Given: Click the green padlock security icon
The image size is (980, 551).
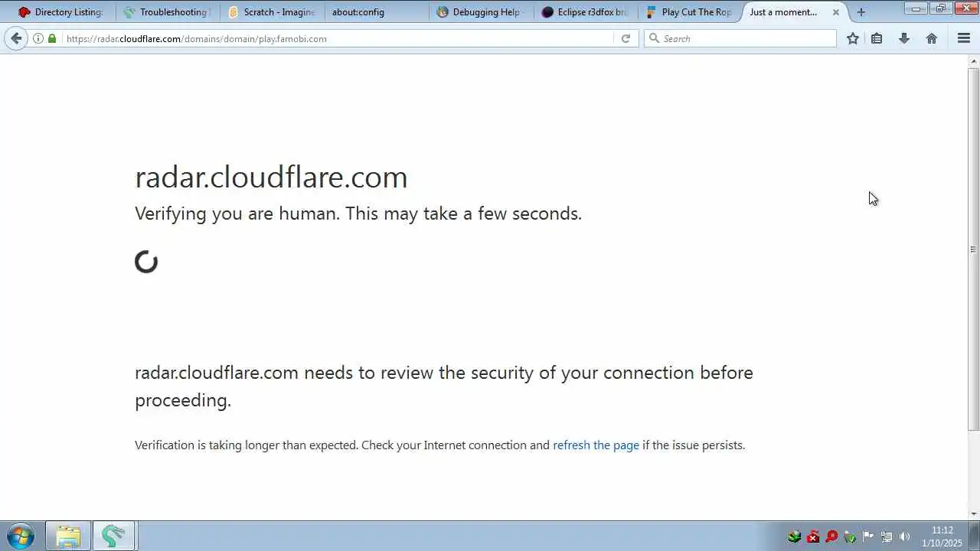Looking at the screenshot, I should click(x=52, y=38).
